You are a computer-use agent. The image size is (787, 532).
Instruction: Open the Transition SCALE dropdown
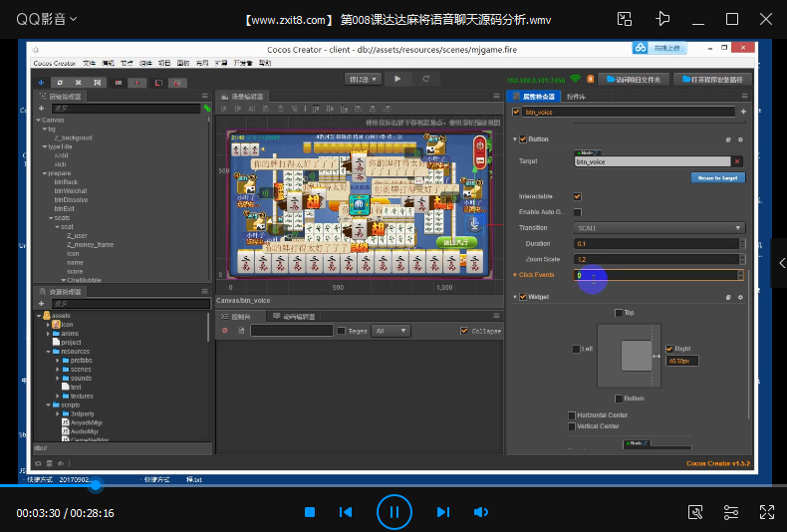(x=658, y=228)
